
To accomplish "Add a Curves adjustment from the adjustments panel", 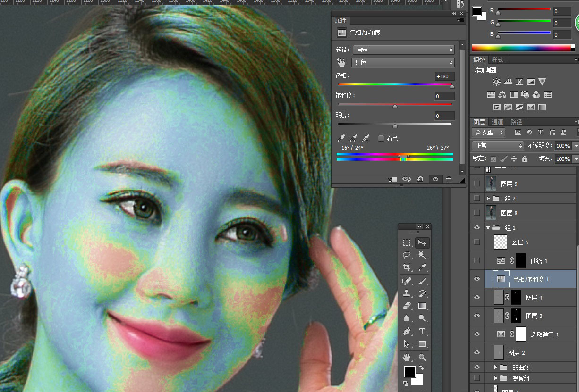I will 519,82.
